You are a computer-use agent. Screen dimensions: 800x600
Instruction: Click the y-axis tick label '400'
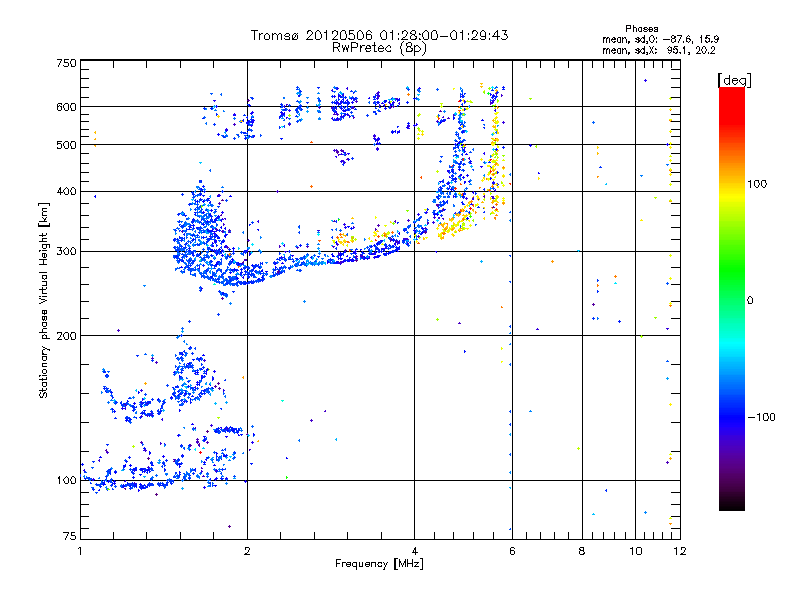(66, 191)
